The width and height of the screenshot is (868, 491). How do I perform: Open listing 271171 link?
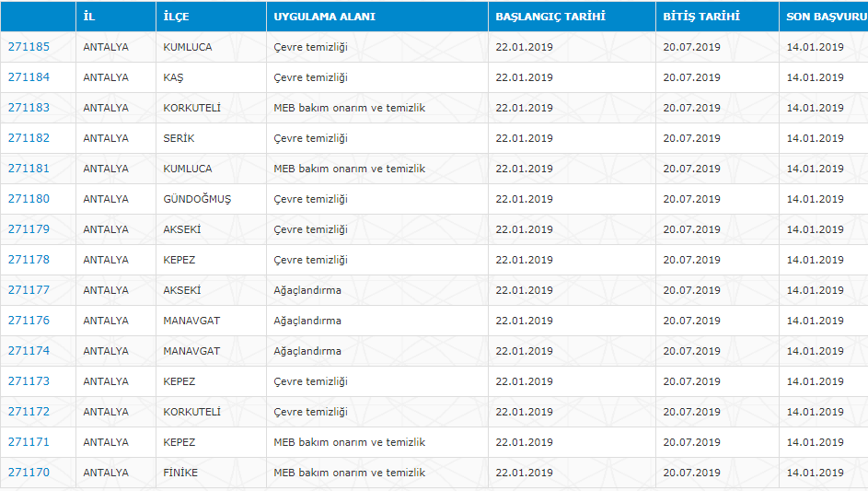[x=29, y=442]
